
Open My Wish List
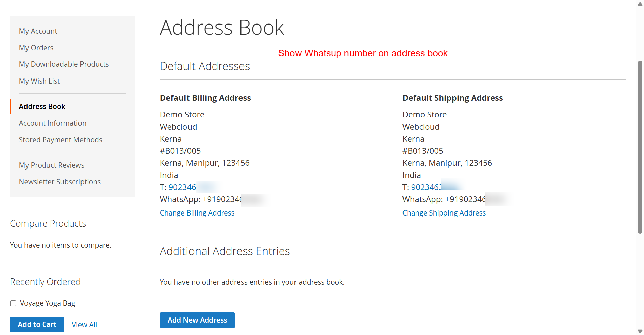coord(39,81)
